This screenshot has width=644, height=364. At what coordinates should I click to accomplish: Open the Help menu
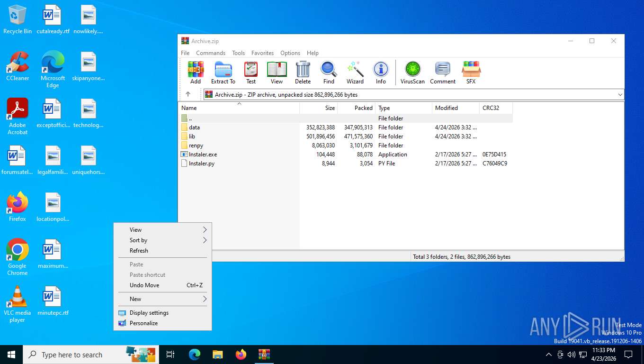(313, 53)
